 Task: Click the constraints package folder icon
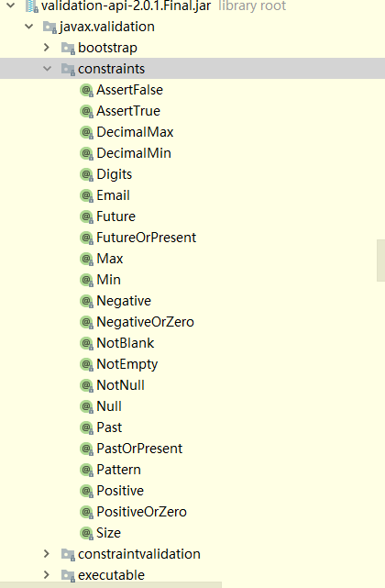click(68, 69)
